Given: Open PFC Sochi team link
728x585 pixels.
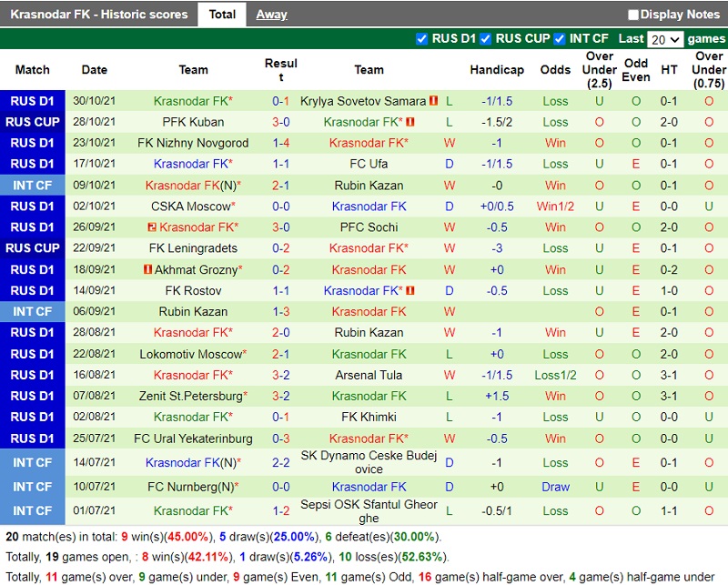Looking at the screenshot, I should pyautogui.click(x=369, y=227).
